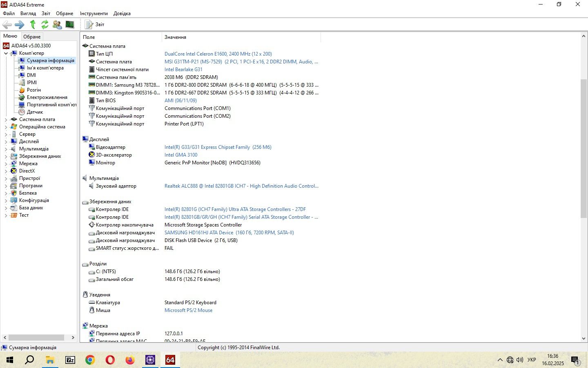The width and height of the screenshot is (588, 368).
Task: Click the Пристрої icon in the tree
Action: 14,178
